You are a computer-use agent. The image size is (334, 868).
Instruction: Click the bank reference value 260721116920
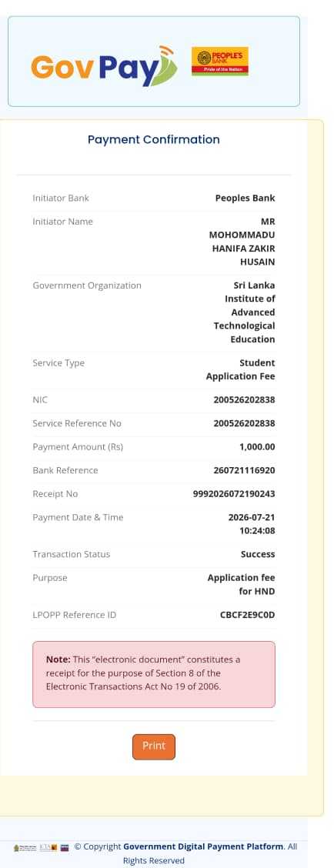244,470
